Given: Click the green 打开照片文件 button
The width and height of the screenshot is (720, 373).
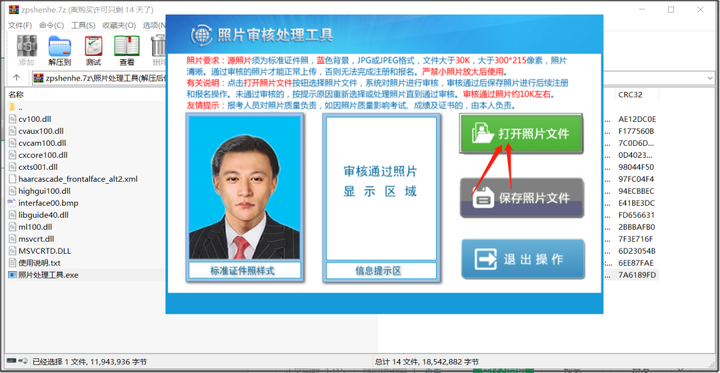Looking at the screenshot, I should point(521,134).
